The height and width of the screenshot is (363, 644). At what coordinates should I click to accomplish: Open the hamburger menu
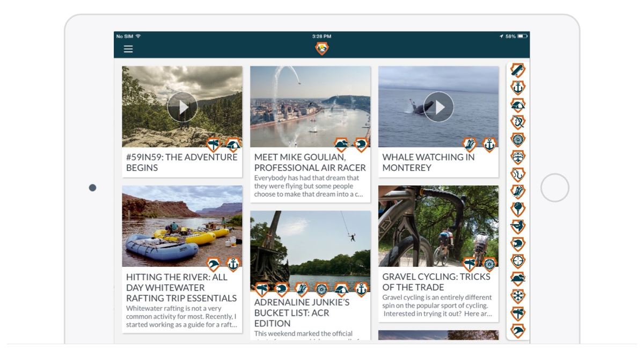coord(128,49)
